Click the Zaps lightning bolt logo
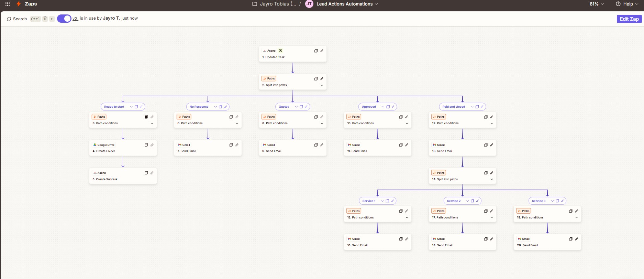The height and width of the screenshot is (279, 644). coord(19,4)
